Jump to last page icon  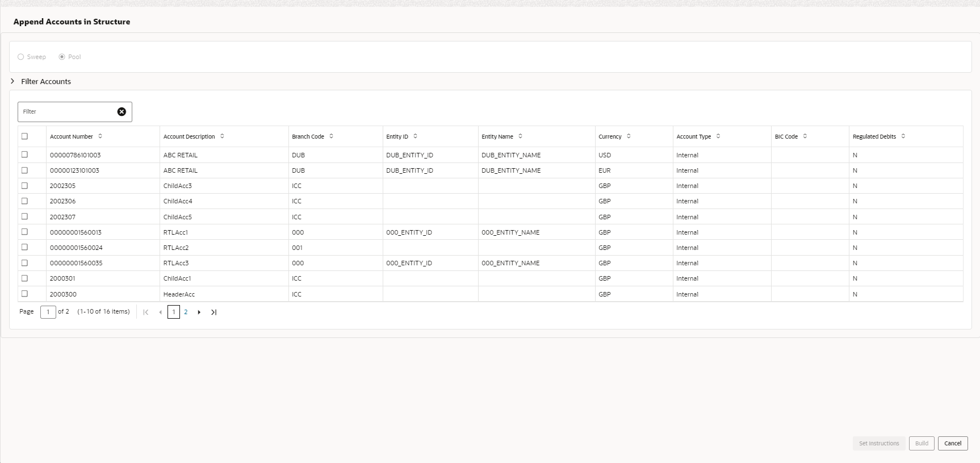pyautogui.click(x=213, y=312)
